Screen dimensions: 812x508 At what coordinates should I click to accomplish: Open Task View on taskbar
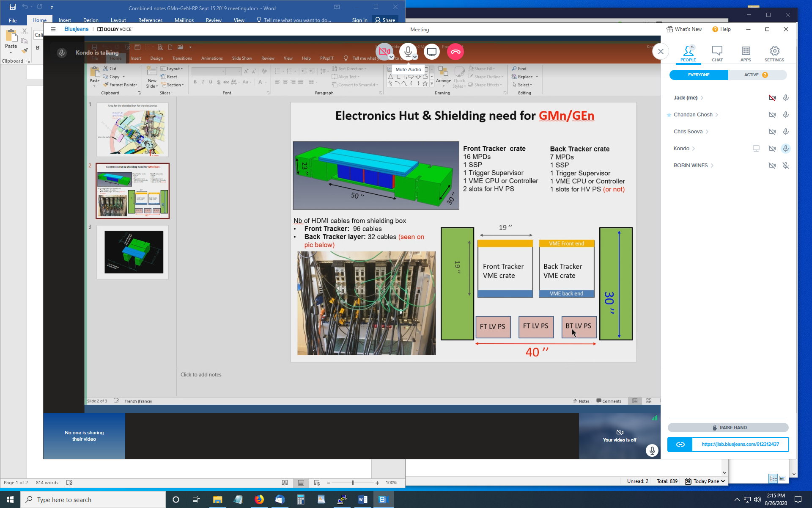[x=196, y=500]
